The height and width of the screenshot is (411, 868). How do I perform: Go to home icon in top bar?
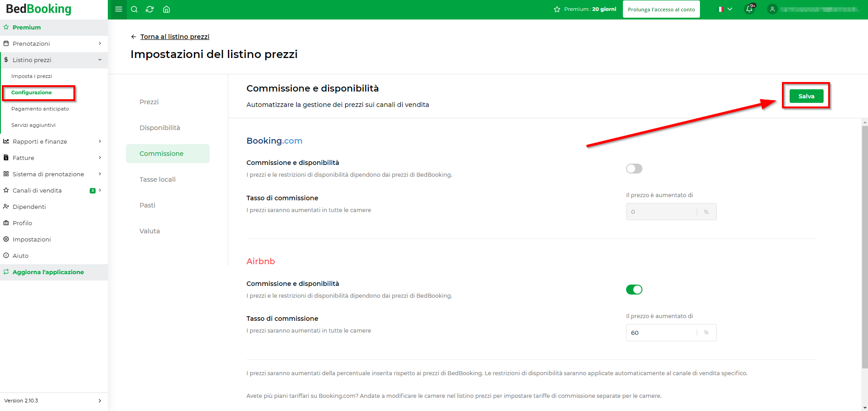pos(166,9)
